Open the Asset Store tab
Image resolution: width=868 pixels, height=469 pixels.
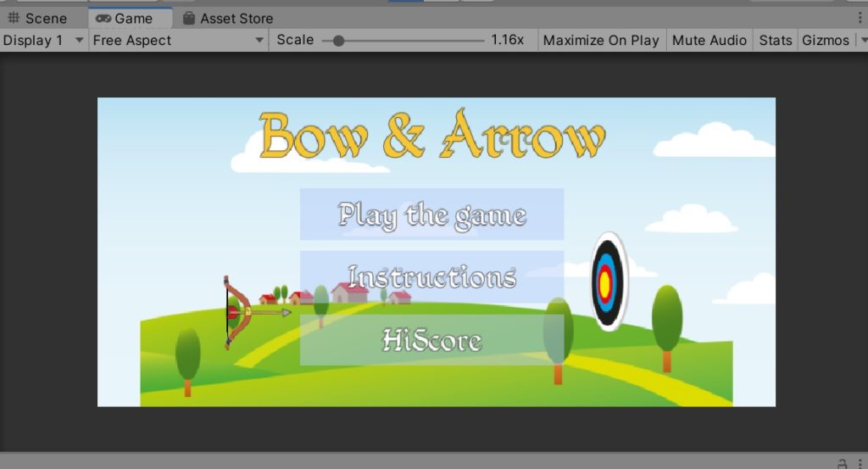[228, 19]
